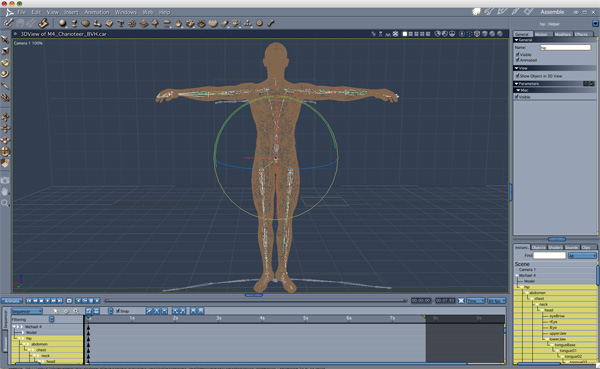Select the bone tool in top toolbar

click(x=271, y=23)
